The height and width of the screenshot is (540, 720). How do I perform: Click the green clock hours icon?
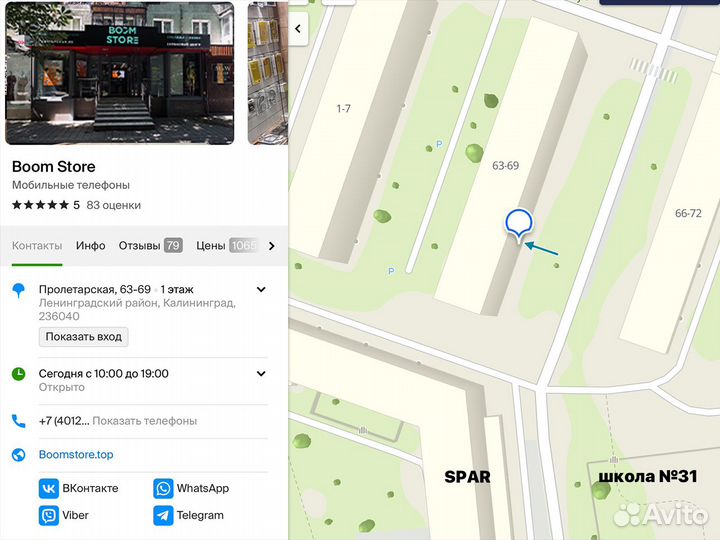(18, 374)
